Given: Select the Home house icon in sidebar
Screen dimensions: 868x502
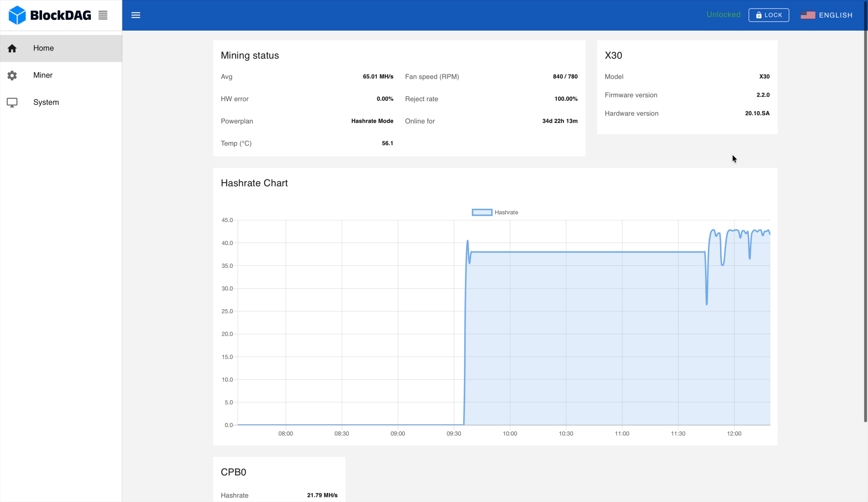Looking at the screenshot, I should click(x=12, y=48).
